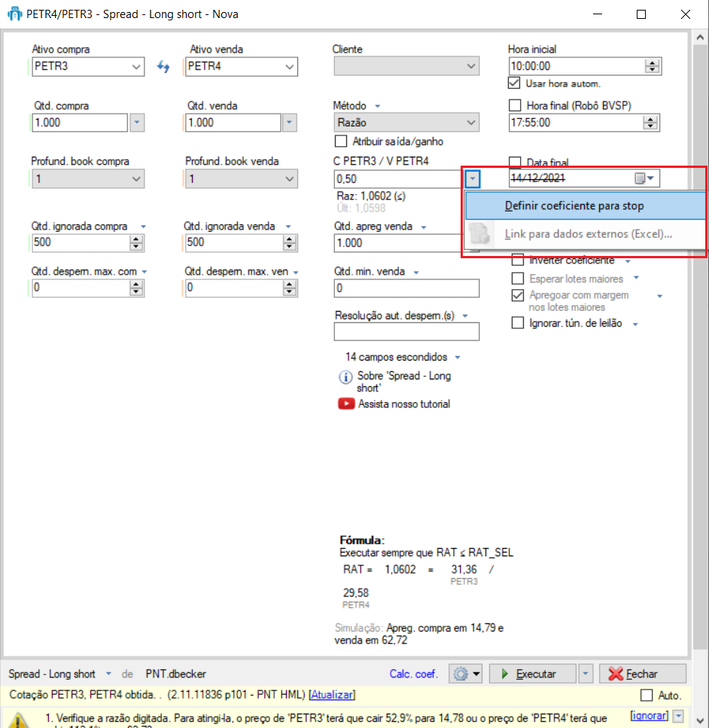Open dropdown next to ignorar link

pos(678,715)
